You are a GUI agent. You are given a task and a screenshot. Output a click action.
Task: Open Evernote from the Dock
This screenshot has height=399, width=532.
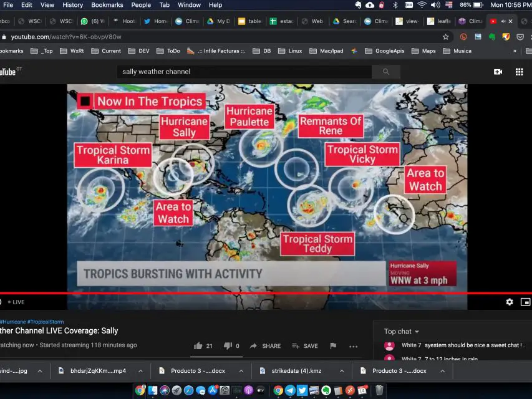click(326, 390)
